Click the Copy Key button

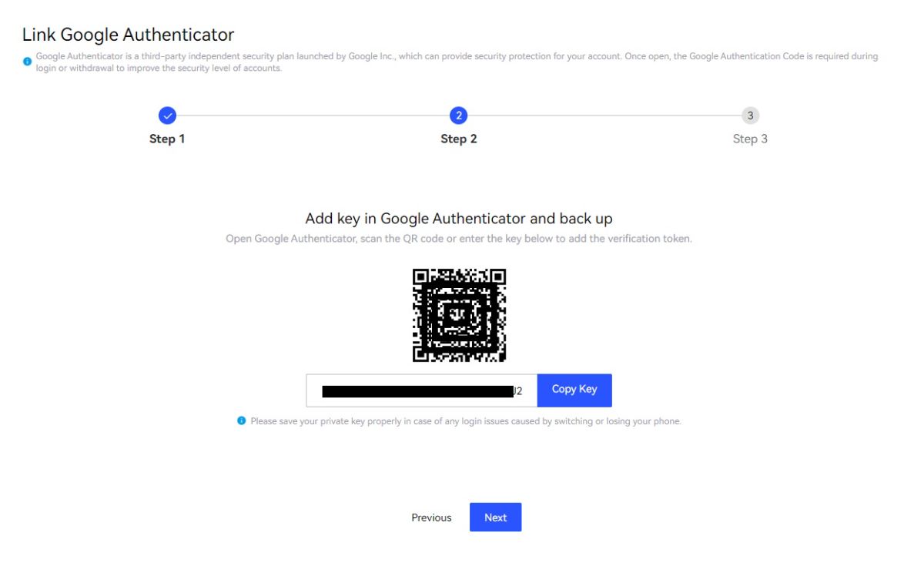574,390
